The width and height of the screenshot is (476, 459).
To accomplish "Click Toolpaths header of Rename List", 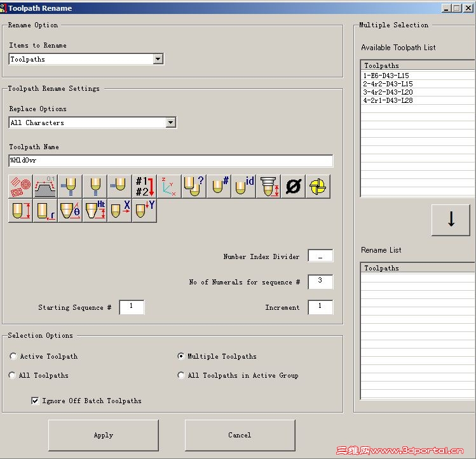I will (x=418, y=268).
